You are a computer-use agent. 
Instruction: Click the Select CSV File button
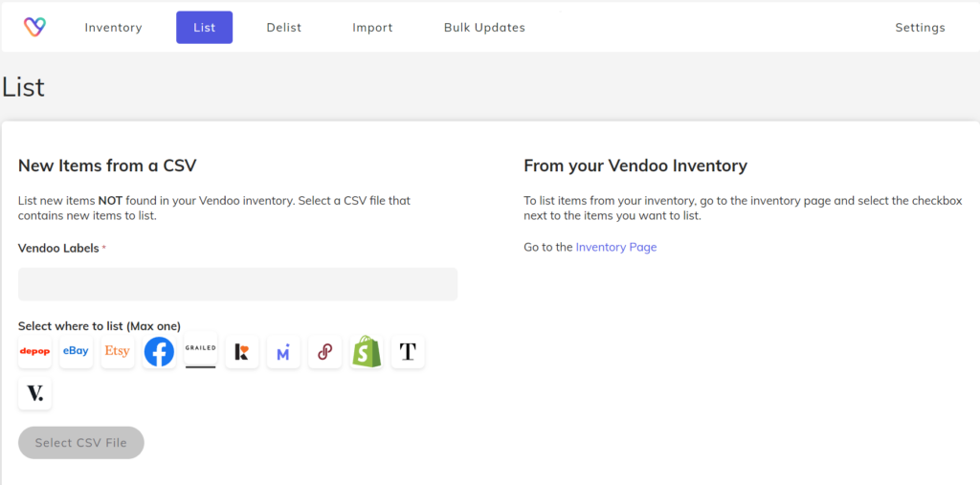[x=81, y=443]
